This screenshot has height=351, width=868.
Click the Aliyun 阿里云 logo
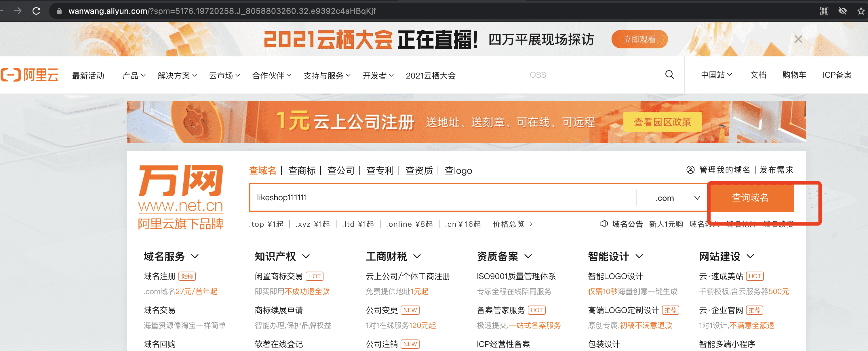[30, 75]
